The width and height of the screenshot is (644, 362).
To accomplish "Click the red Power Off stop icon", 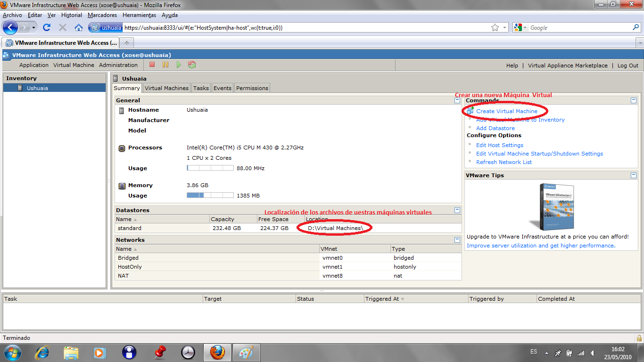I will pos(152,65).
